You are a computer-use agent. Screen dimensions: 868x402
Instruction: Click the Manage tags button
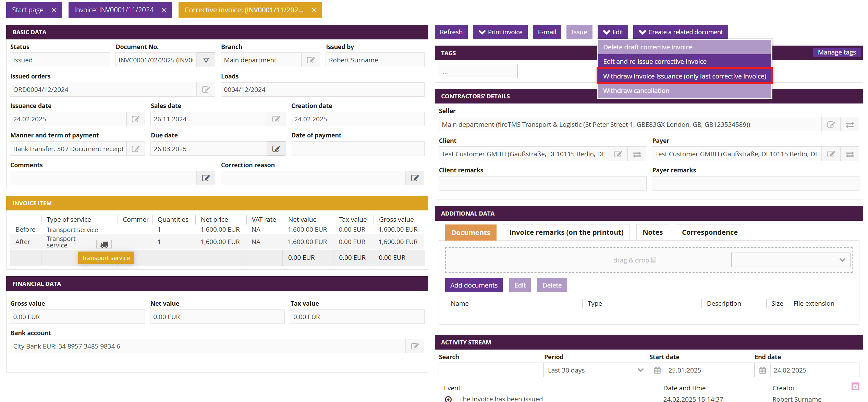836,52
